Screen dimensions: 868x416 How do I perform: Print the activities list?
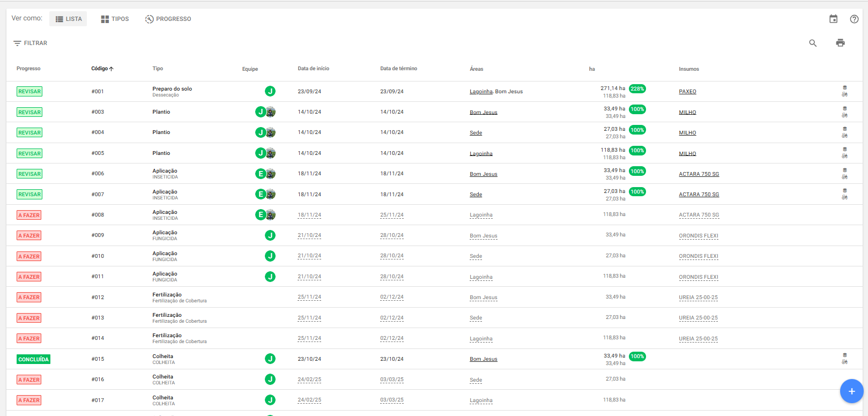click(x=840, y=43)
